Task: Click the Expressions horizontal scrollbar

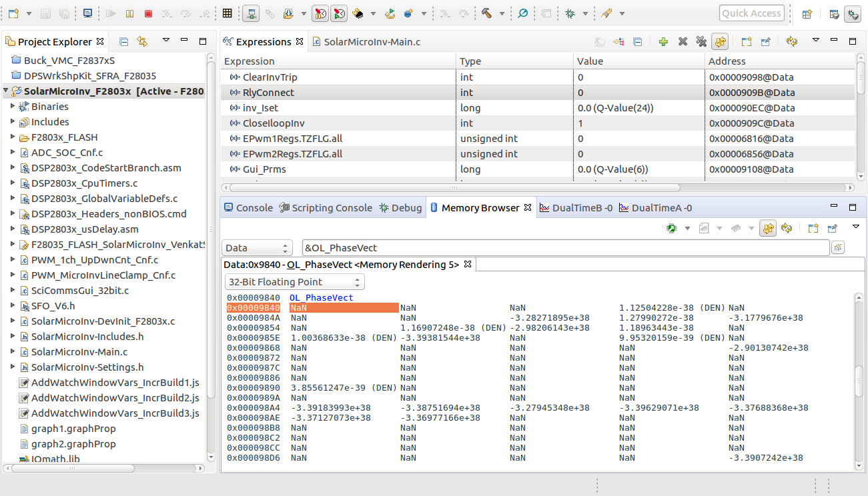Action: click(x=454, y=188)
